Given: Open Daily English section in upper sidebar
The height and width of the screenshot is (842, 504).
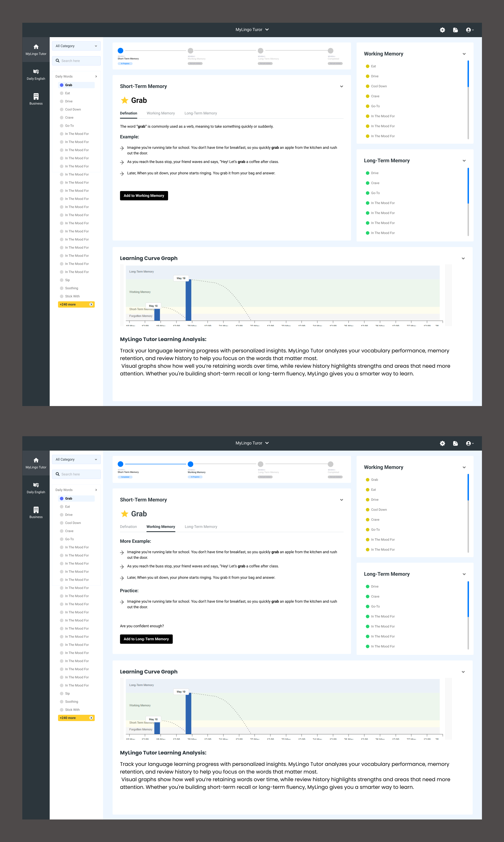Looking at the screenshot, I should click(36, 75).
